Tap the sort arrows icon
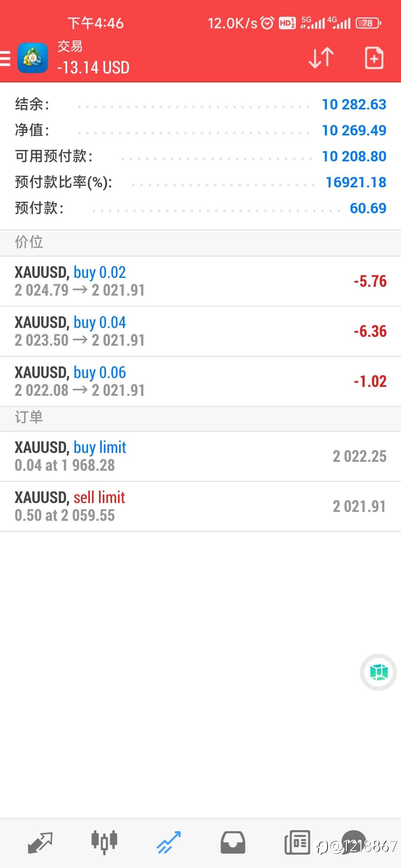The height and width of the screenshot is (868, 401). coord(321,58)
